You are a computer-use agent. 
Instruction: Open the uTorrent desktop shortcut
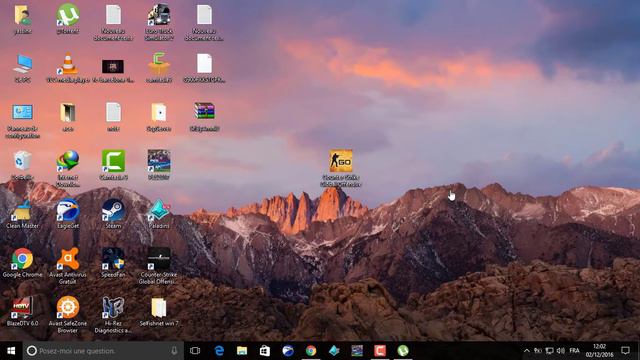pyautogui.click(x=68, y=16)
